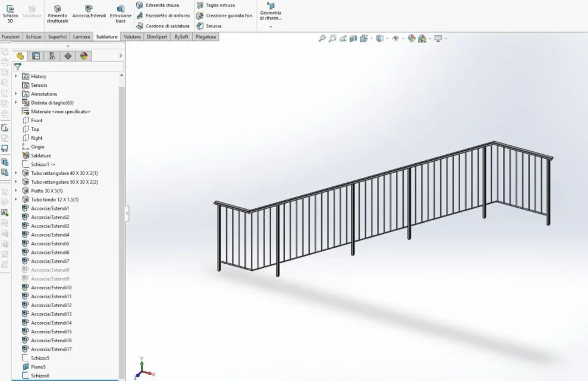Toggle the section view icon
Viewport: 588px width, 381px height.
click(x=353, y=39)
